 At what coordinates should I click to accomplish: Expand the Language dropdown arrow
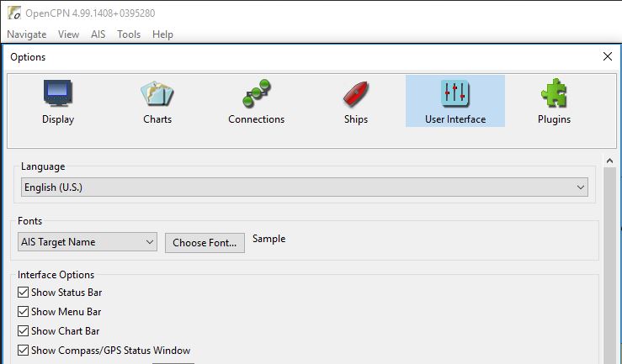tap(581, 187)
